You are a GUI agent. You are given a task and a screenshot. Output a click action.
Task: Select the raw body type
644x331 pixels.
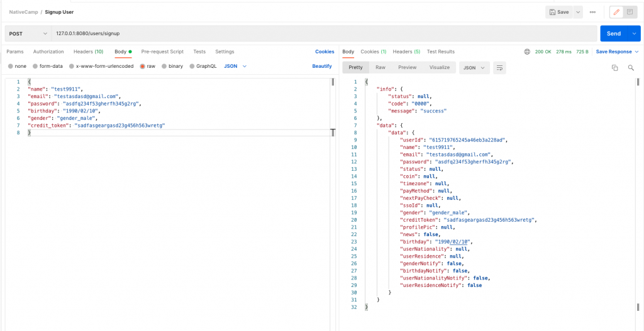148,66
